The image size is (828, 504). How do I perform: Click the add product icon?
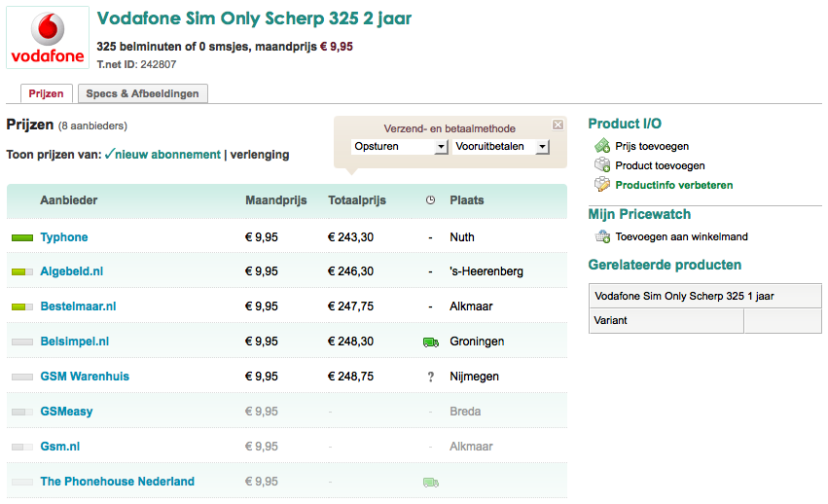pyautogui.click(x=602, y=165)
